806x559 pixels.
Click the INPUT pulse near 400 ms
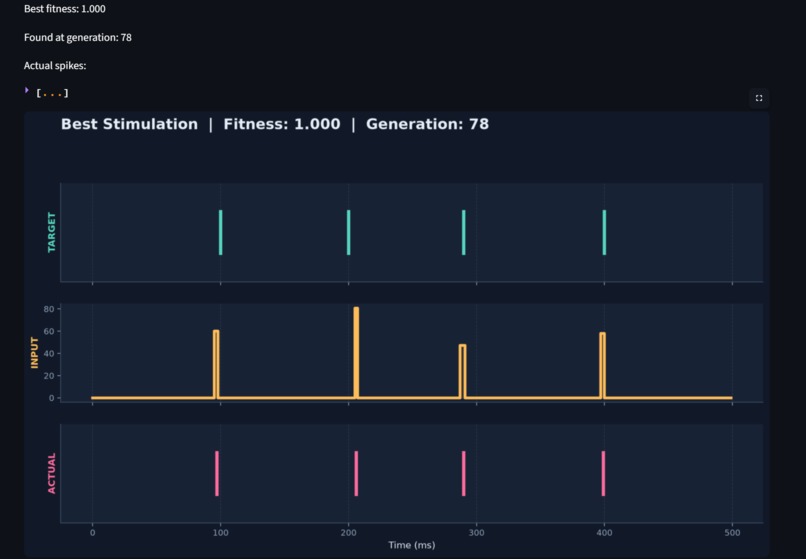pos(602,365)
